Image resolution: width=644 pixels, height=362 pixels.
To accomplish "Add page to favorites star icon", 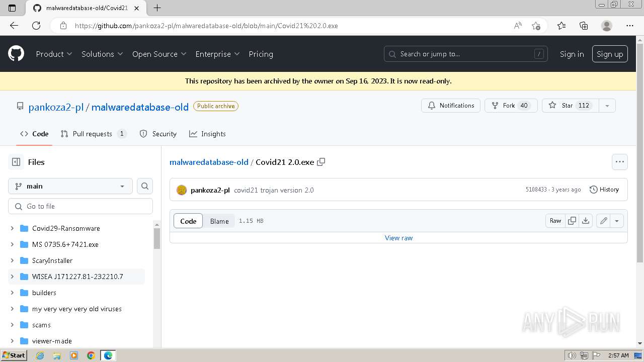I will point(536,26).
